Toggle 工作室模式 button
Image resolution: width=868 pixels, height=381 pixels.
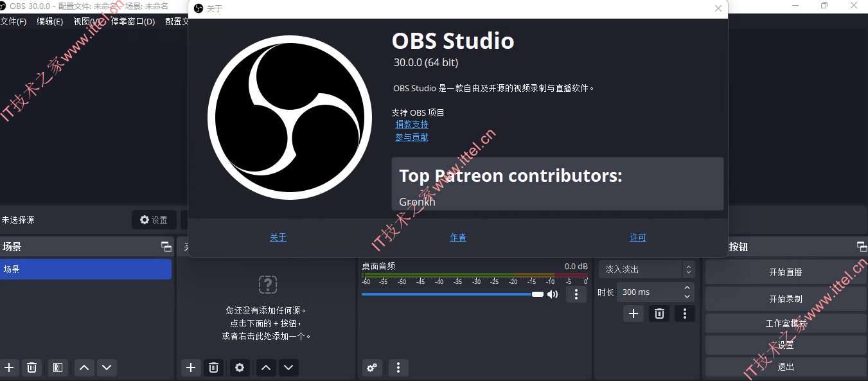pos(786,323)
